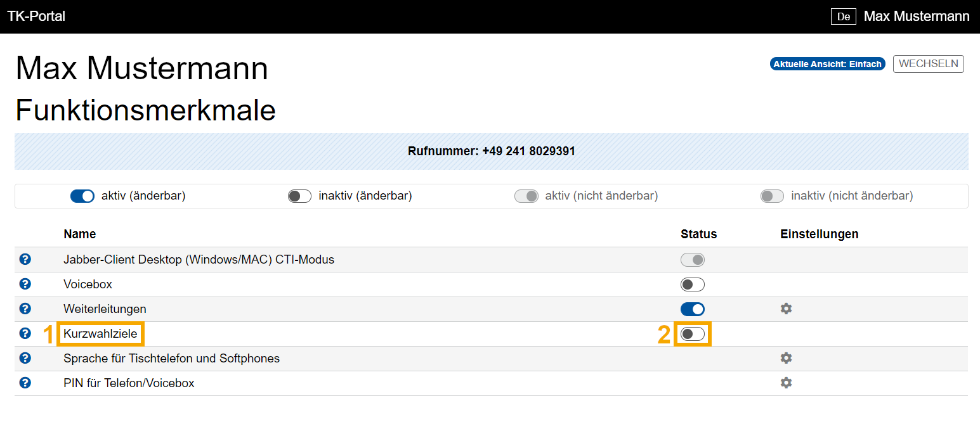
Task: Open settings gear for Sprache für Tischtelefon
Action: click(x=786, y=358)
